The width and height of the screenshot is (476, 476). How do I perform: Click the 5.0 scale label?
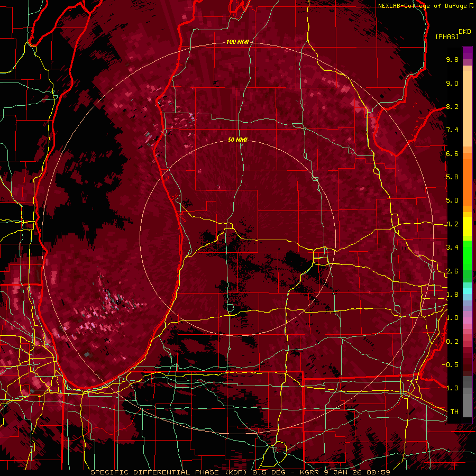[x=452, y=200]
